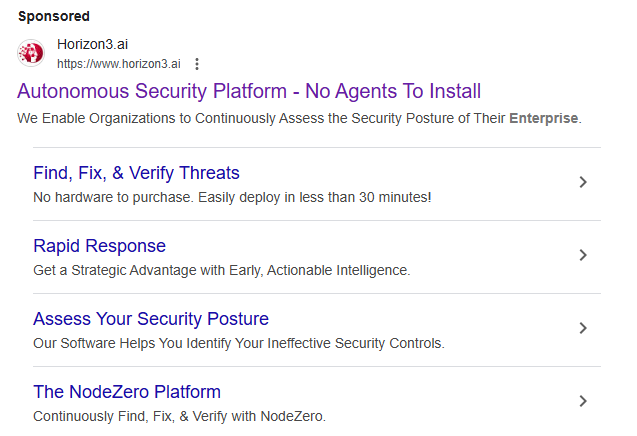Image resolution: width=637 pixels, height=436 pixels.
Task: Open the three-dot ad options menu
Action: coord(197,64)
